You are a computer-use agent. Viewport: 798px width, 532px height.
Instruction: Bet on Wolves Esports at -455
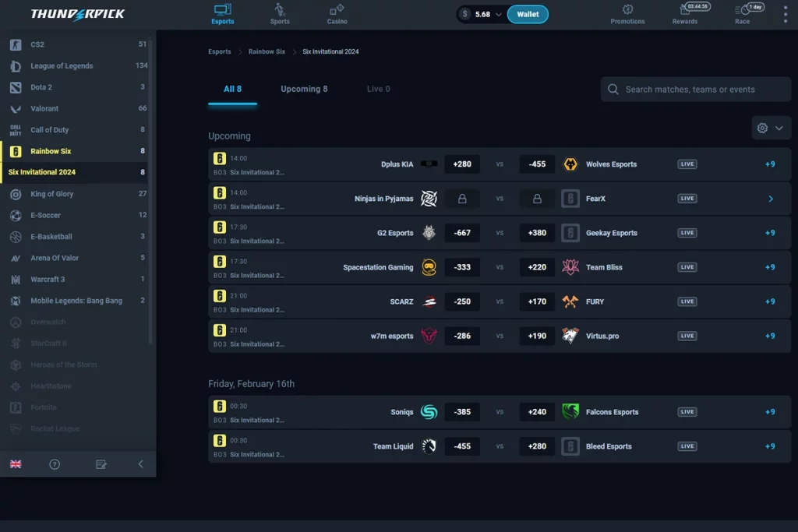tap(537, 164)
